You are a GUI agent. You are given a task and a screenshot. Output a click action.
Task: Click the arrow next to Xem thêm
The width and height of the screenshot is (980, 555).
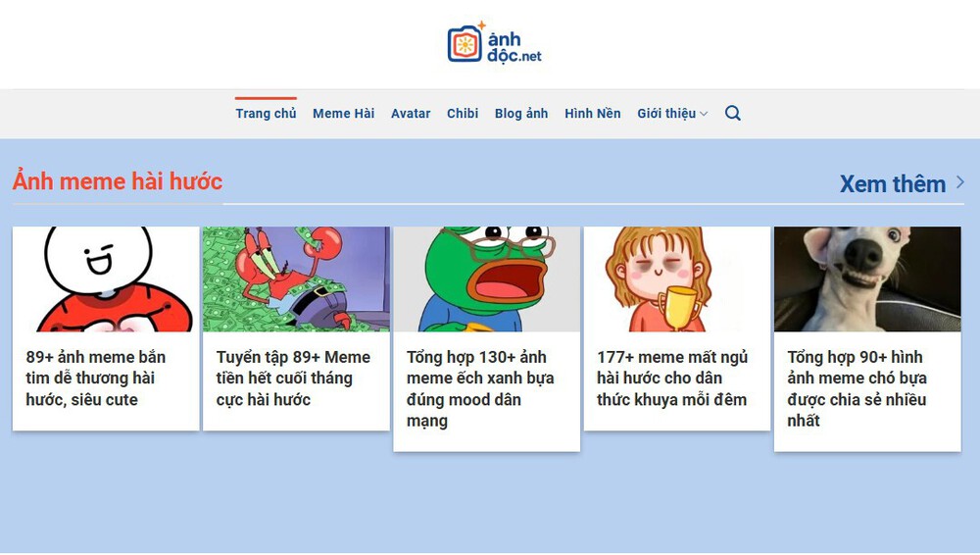[960, 182]
